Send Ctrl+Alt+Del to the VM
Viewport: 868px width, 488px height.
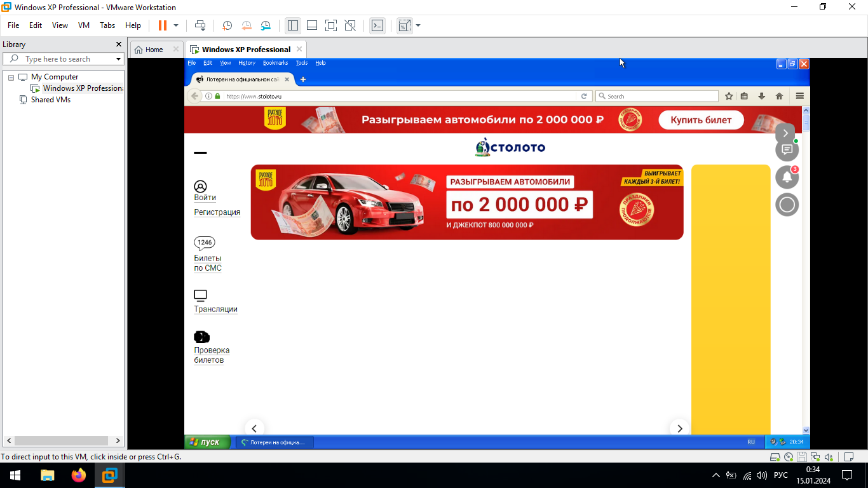[200, 25]
